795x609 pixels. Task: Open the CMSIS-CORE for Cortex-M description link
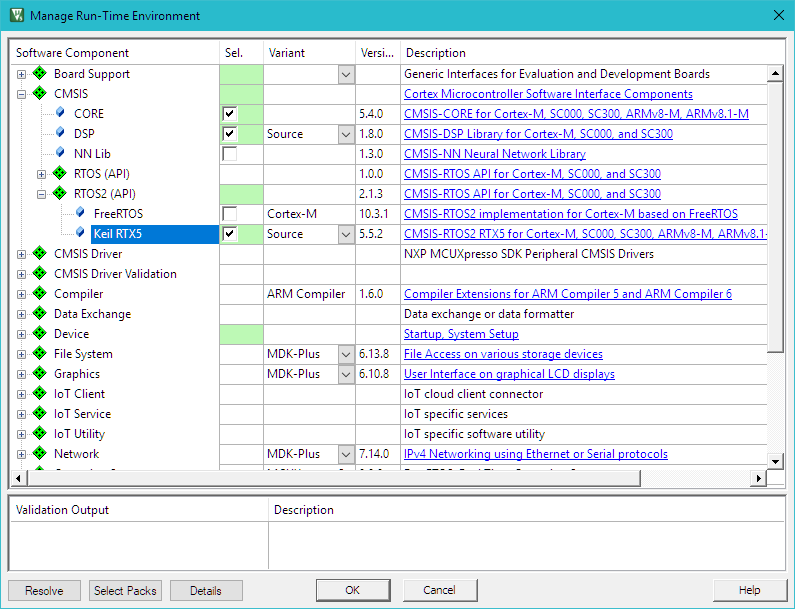pyautogui.click(x=576, y=114)
